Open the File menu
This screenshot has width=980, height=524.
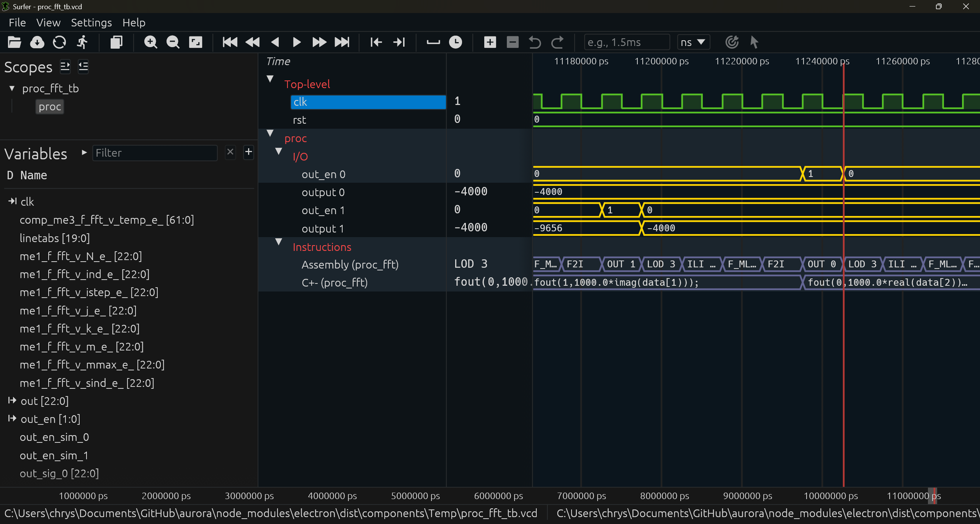(x=17, y=23)
